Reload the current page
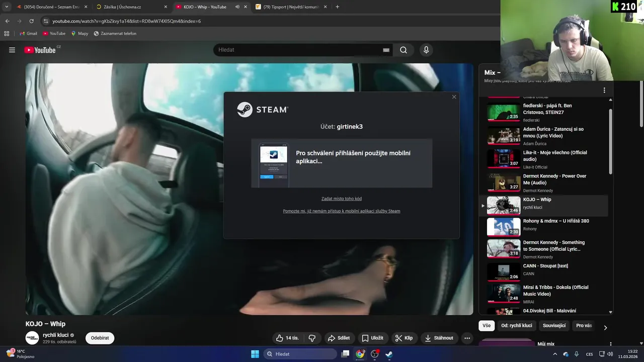This screenshot has height=362, width=644. (31, 21)
